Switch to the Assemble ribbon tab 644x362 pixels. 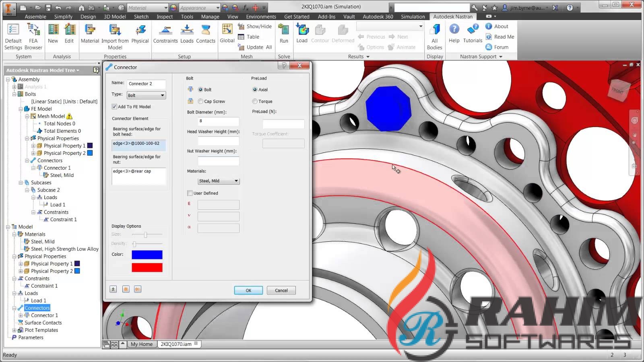35,16
